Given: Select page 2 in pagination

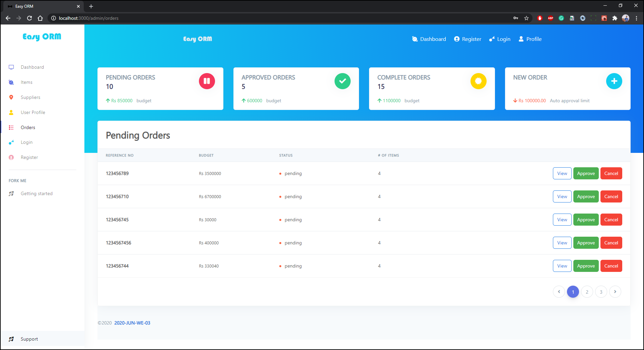Looking at the screenshot, I should [x=587, y=292].
